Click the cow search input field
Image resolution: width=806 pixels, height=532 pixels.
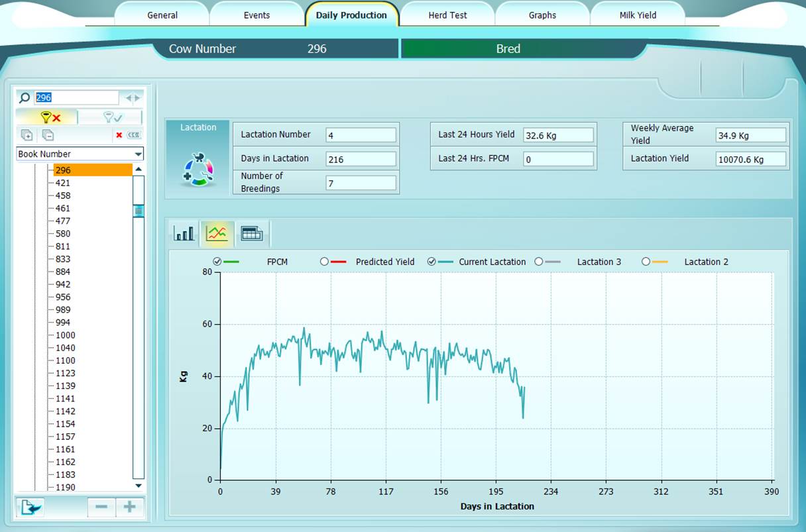[76, 98]
